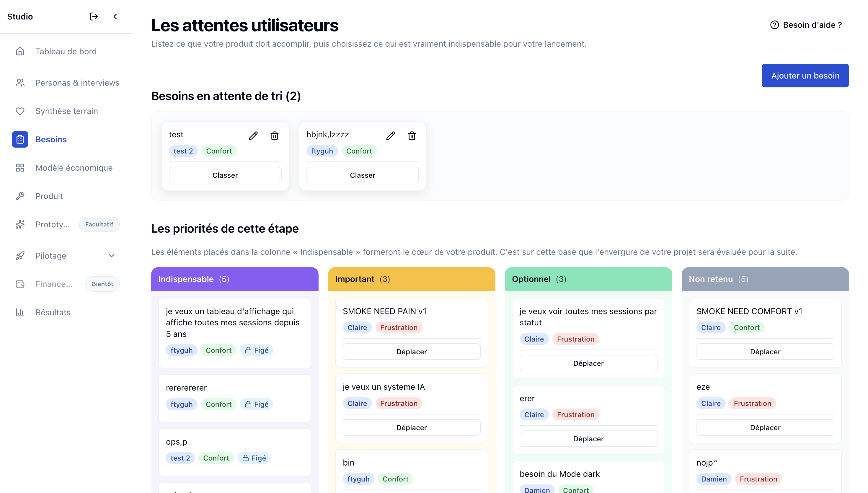Screen dimensions: 868x493
Task: Click Déplacer on the 'eze' card
Action: click(x=765, y=427)
